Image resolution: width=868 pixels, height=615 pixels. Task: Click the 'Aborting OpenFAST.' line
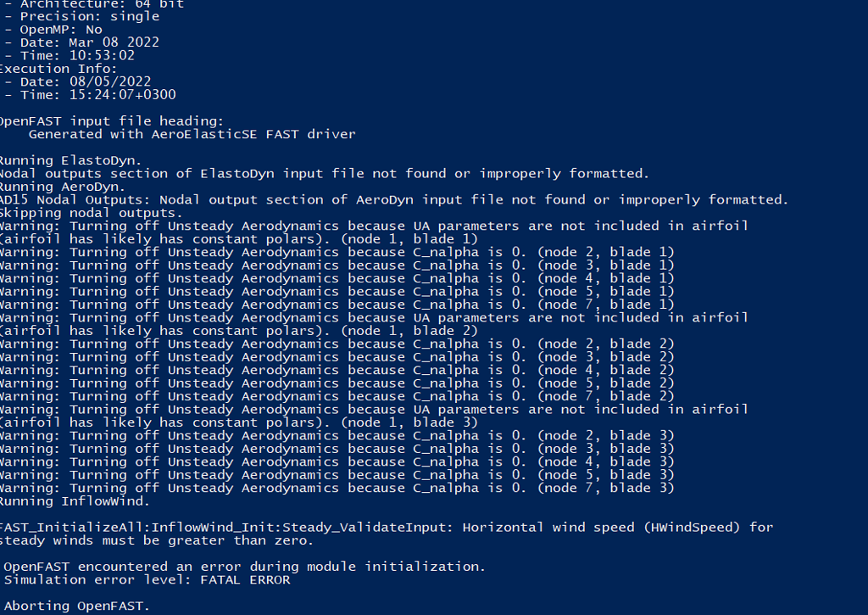coord(77,607)
